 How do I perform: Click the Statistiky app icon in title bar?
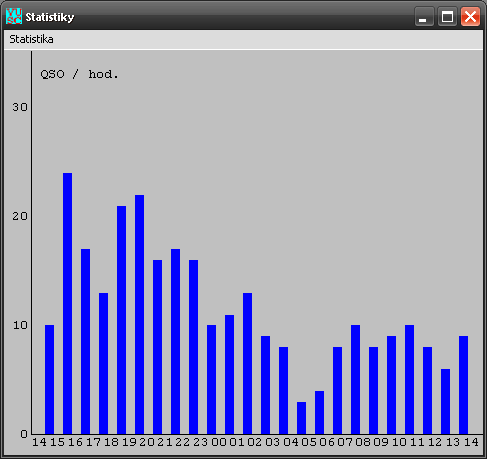pos(14,16)
